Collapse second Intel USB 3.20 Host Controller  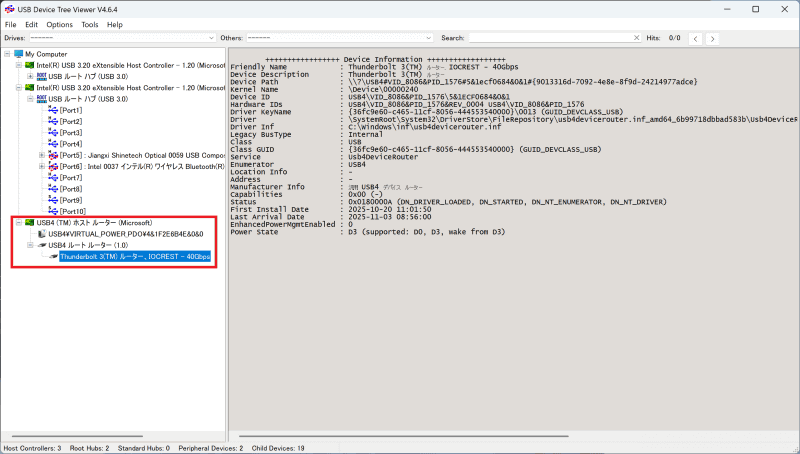[x=19, y=87]
